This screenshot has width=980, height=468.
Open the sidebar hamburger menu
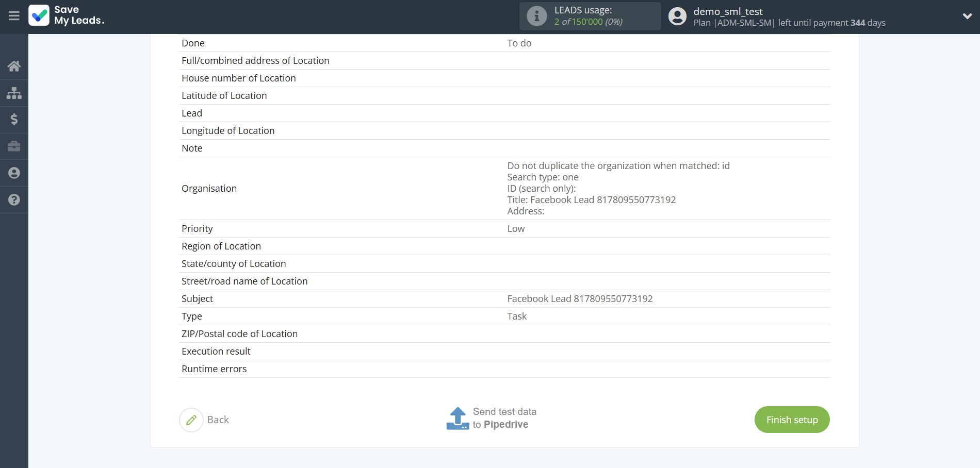coord(14,15)
